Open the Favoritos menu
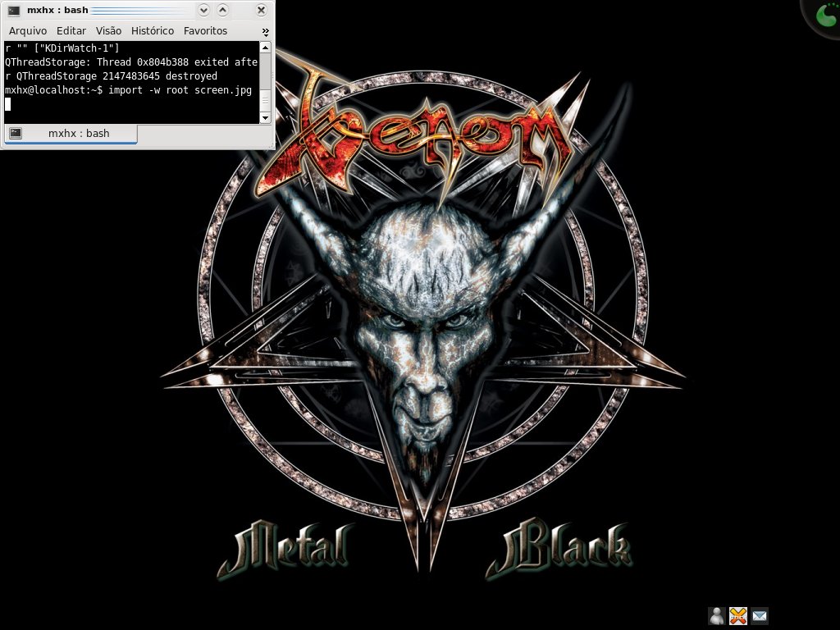The width and height of the screenshot is (840, 630). tap(205, 31)
